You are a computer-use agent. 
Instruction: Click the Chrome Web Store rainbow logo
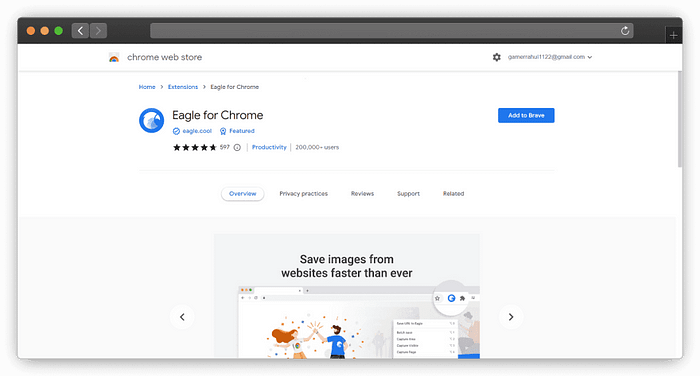point(114,58)
